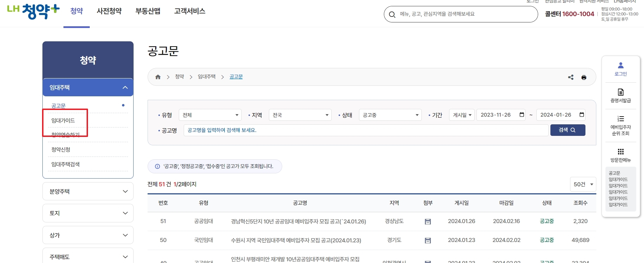Open 임대가이드 in the sidebar
The height and width of the screenshot is (263, 644).
point(63,120)
